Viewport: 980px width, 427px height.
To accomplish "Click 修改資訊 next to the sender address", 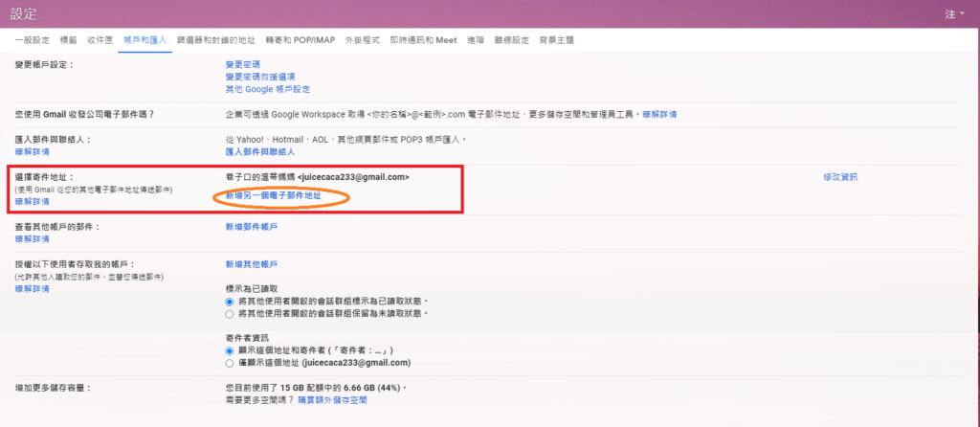I will pos(839,177).
